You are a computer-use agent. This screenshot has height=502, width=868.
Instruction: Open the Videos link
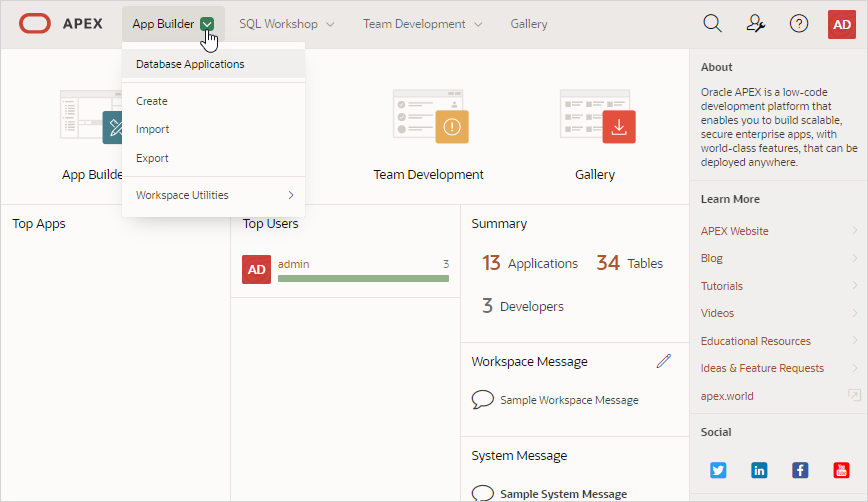tap(717, 313)
